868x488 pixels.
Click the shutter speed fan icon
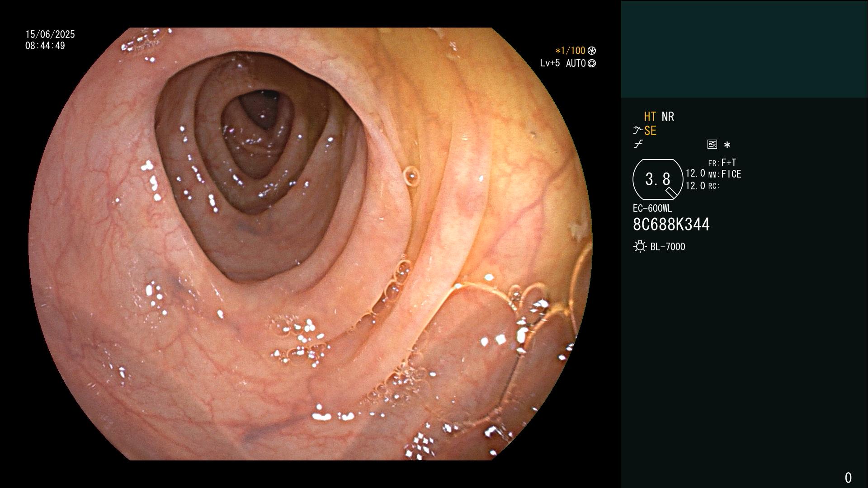click(592, 51)
